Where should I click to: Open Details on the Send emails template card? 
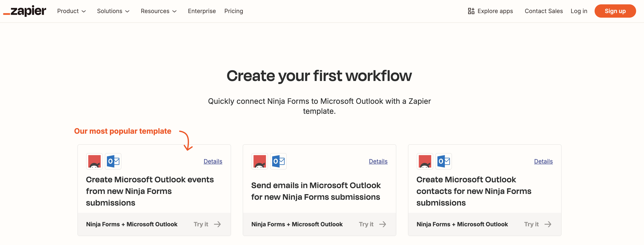click(x=378, y=161)
